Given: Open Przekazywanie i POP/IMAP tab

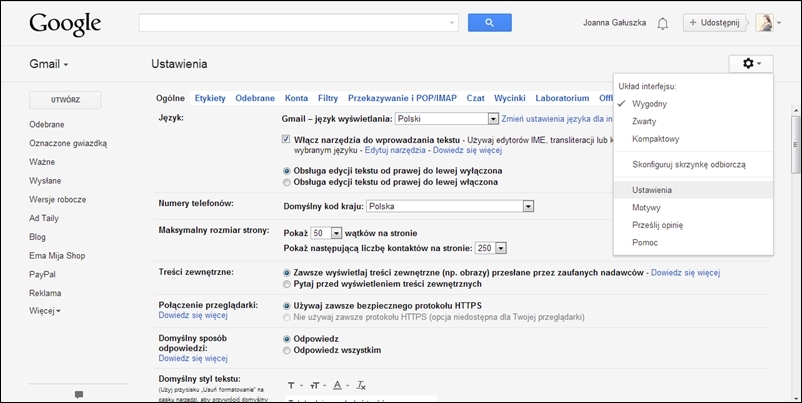Looking at the screenshot, I should 402,98.
